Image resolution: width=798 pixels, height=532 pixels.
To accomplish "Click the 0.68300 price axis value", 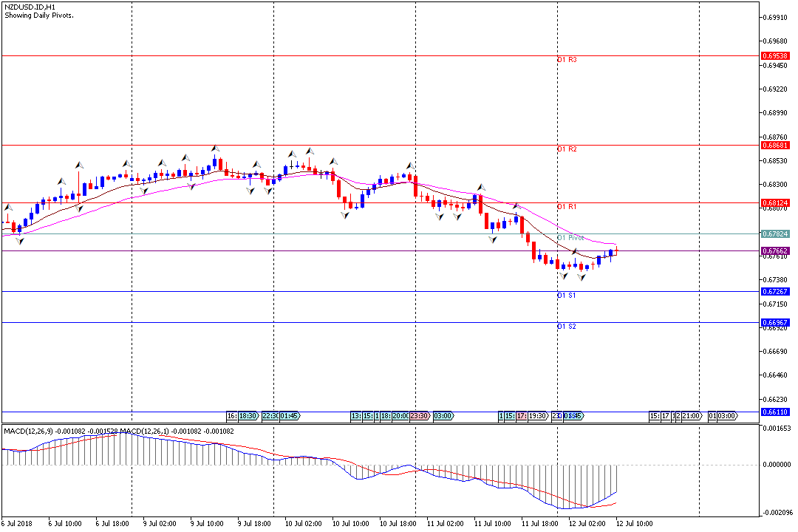I will point(775,185).
